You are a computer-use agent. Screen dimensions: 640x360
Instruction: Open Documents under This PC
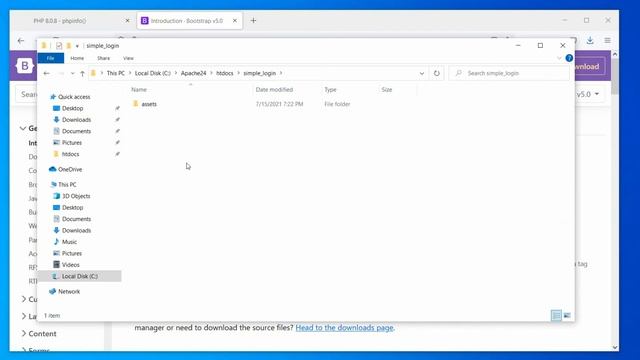pyautogui.click(x=76, y=219)
